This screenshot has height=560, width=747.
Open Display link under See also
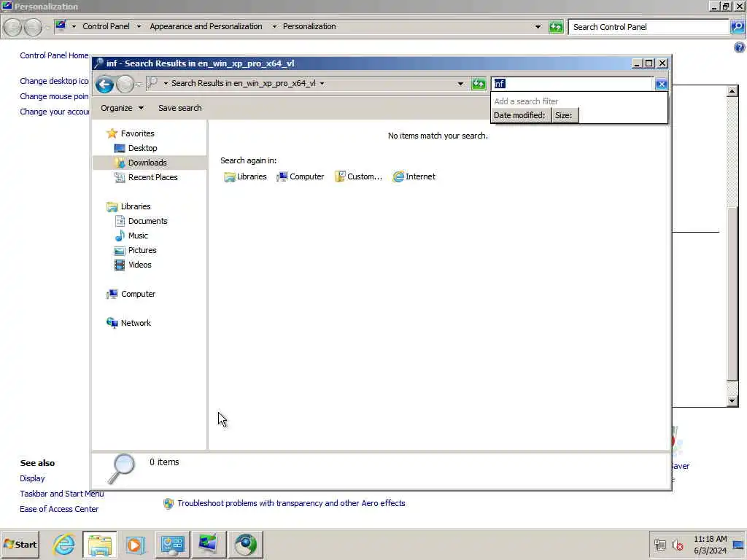[x=32, y=478]
